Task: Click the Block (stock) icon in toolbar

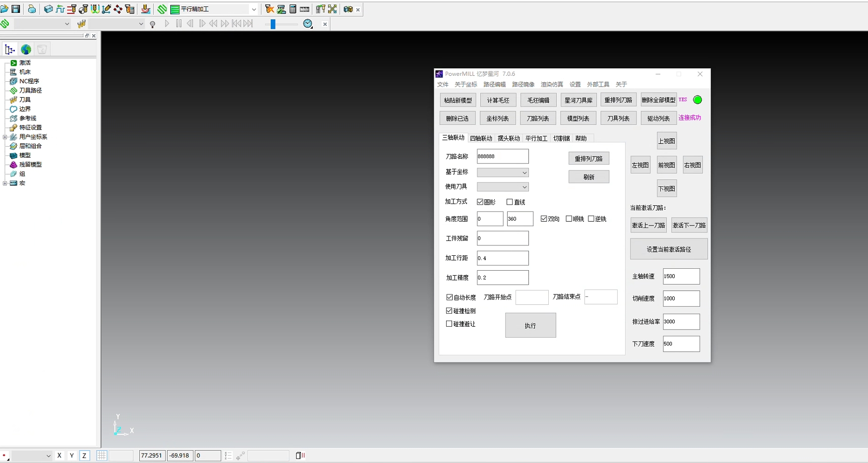Action: coord(48,9)
